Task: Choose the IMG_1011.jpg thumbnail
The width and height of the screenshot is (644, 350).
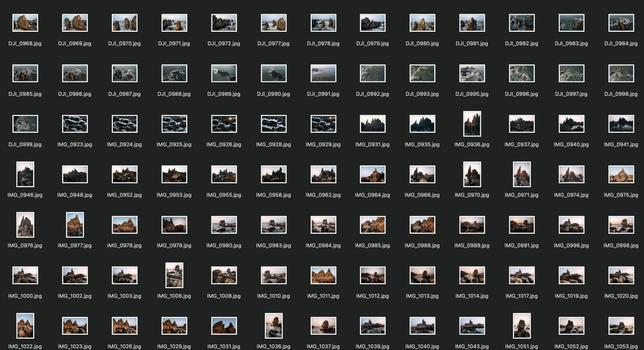Action: pos(323,275)
